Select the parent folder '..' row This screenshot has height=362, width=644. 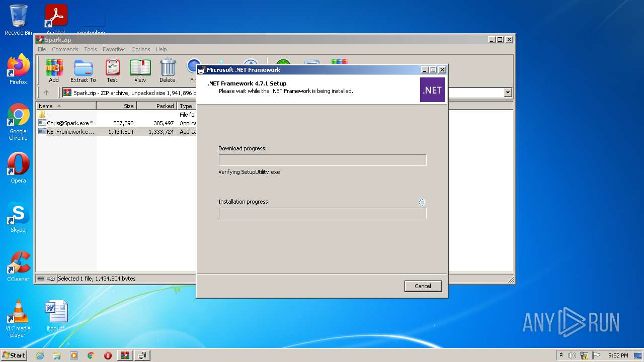[117, 115]
